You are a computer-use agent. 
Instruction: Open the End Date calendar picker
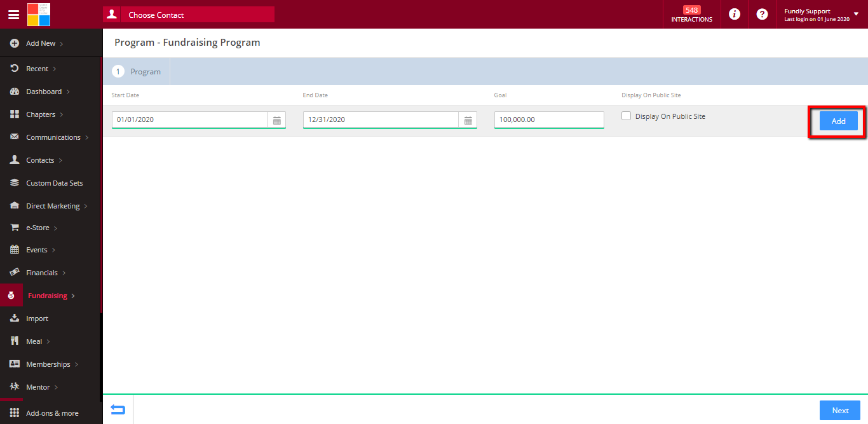[x=468, y=120]
